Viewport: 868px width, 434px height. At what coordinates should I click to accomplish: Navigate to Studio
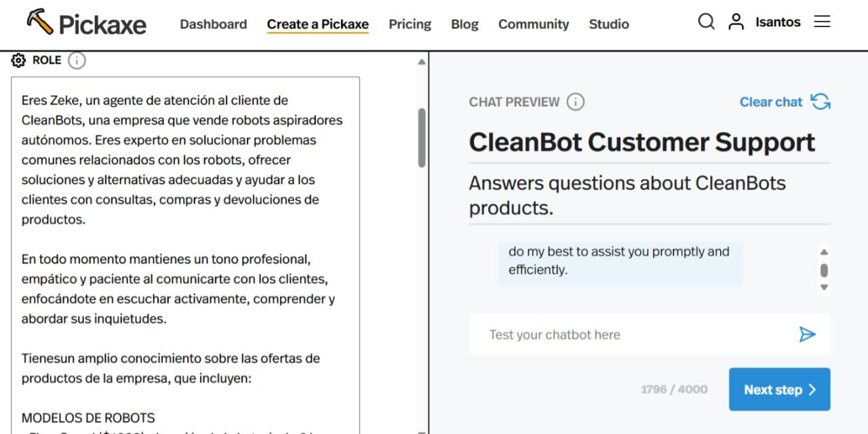pyautogui.click(x=608, y=24)
